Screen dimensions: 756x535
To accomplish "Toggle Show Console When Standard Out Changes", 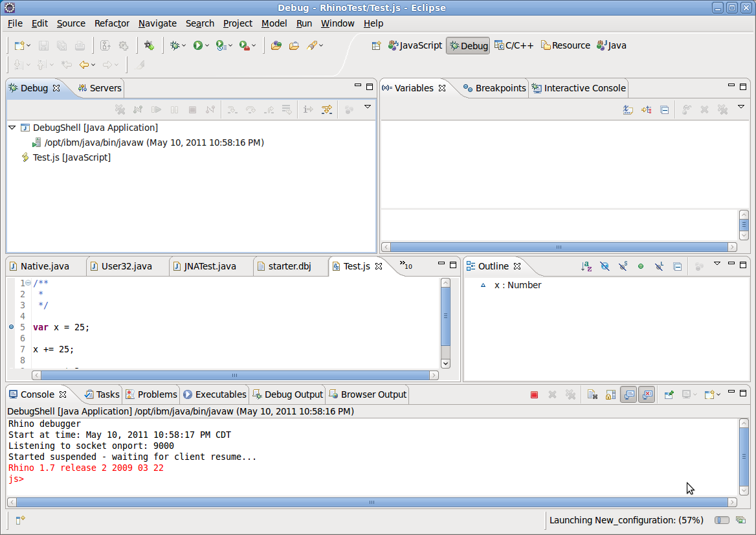I will point(628,394).
